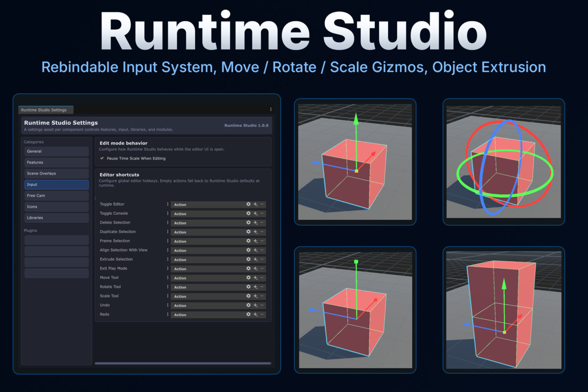Viewport: 588px width, 392px height.
Task: Remove binding from Scale Tool action
Action: coord(262,296)
